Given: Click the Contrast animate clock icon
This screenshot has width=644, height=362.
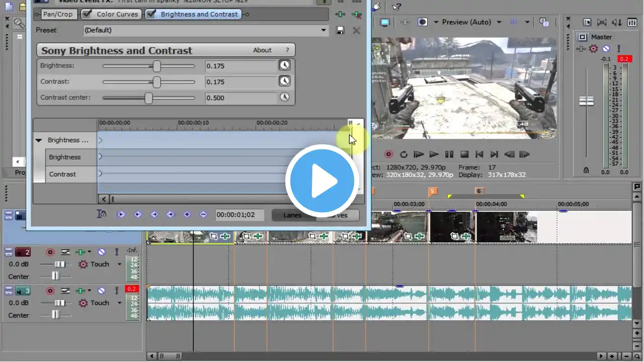Looking at the screenshot, I should [284, 81].
